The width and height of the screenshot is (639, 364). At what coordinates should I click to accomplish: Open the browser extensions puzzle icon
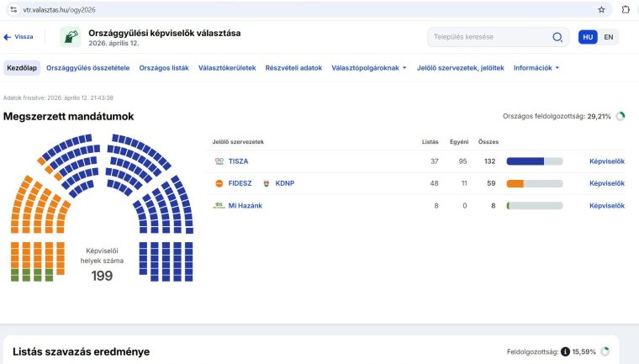click(x=626, y=10)
